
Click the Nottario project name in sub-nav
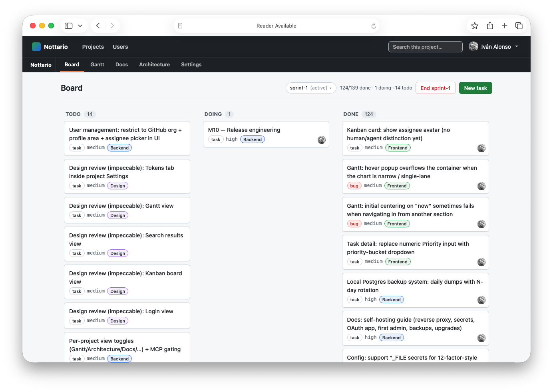(41, 65)
